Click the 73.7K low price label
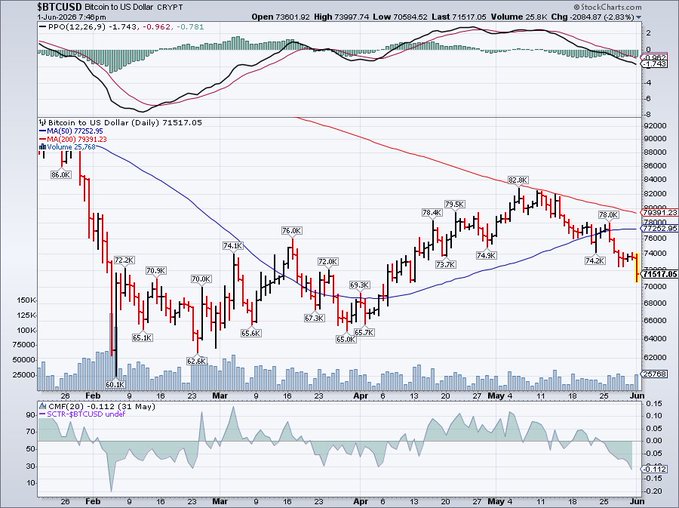This screenshot has height=508, width=679. pos(445,264)
